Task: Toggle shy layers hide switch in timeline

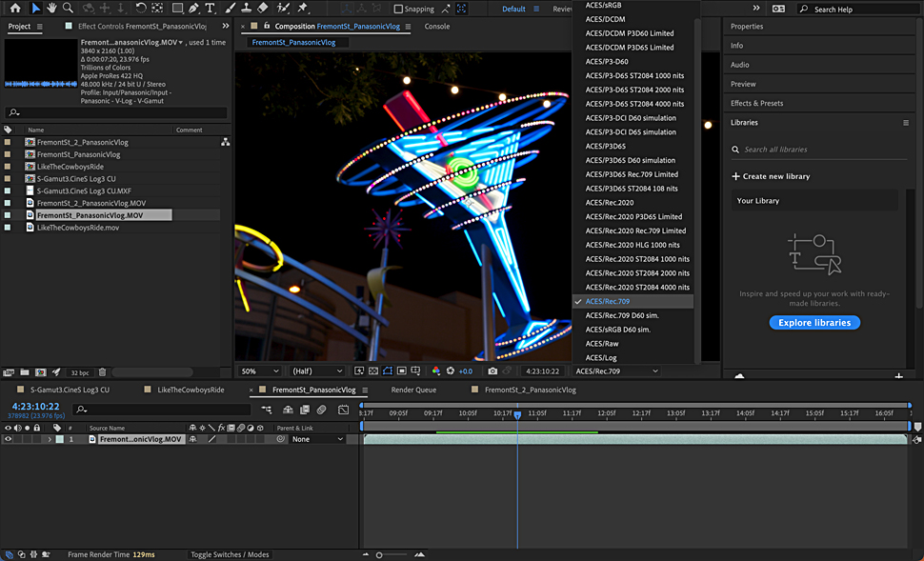Action: point(288,410)
